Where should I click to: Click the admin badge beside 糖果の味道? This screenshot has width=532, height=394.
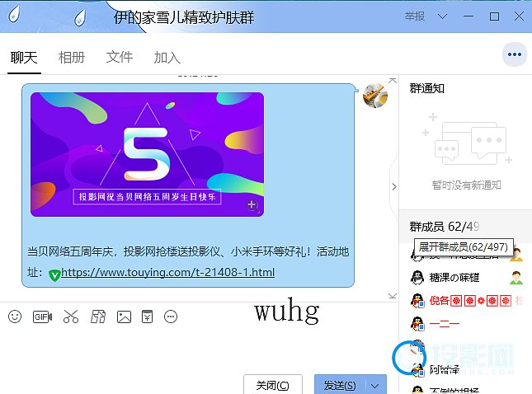516,278
